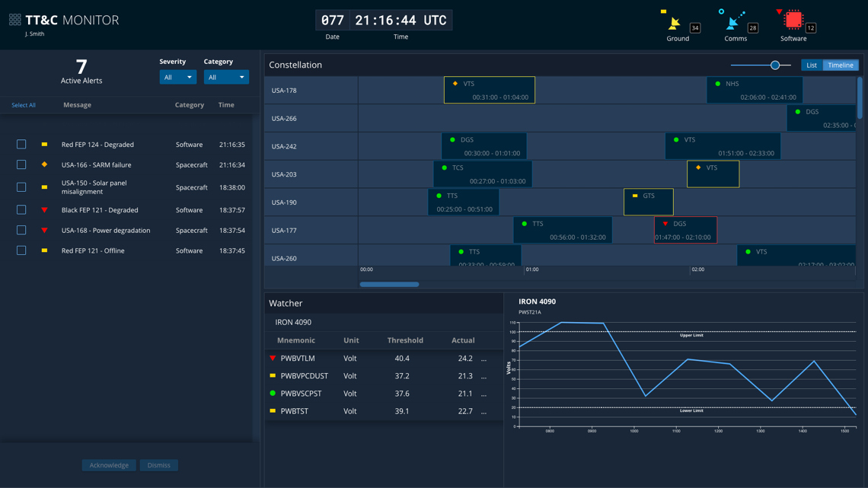868x488 pixels.
Task: Click the Constellation vertical scrollbar thumb
Action: 860,98
